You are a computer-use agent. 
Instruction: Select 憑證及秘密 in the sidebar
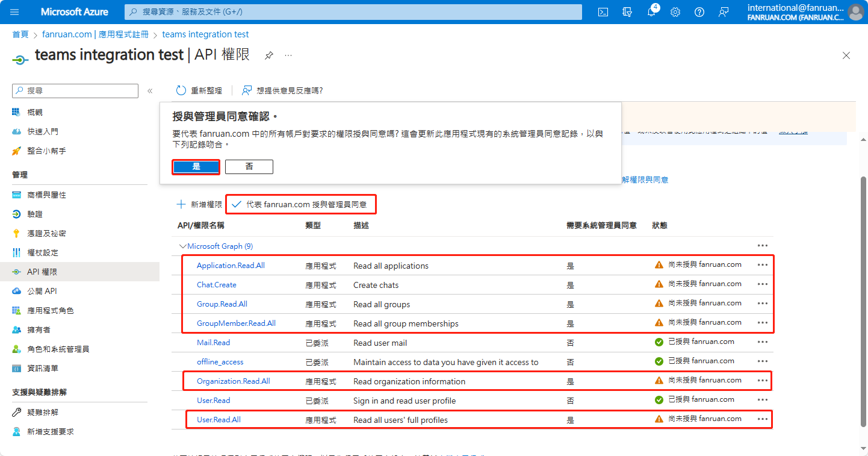coord(46,234)
